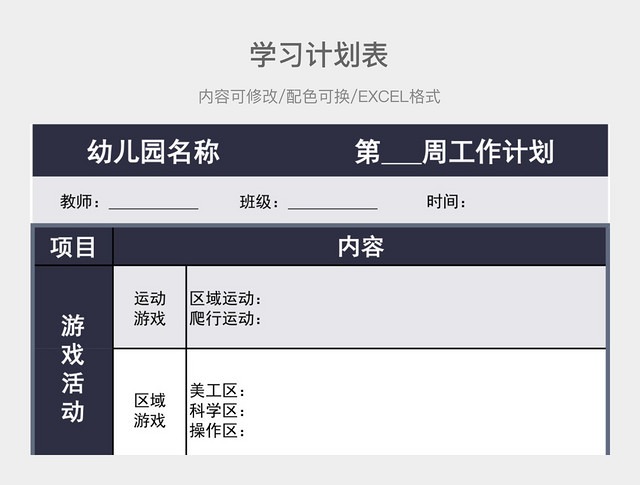640x485 pixels.
Task: Click the 科学区 text line
Action: click(217, 411)
